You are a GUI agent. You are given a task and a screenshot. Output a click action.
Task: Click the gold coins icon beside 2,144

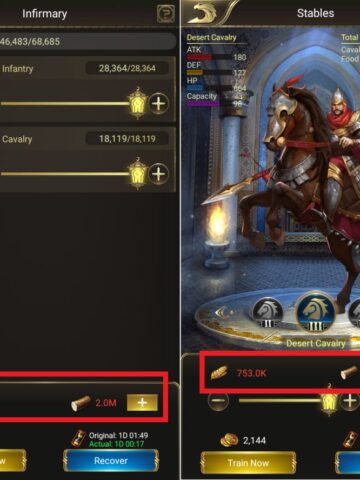229,440
